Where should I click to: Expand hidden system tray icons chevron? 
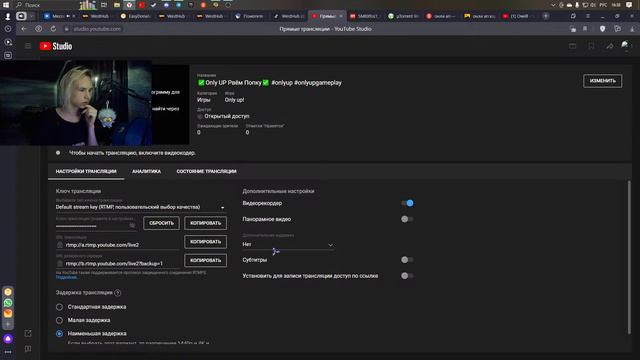click(x=553, y=5)
